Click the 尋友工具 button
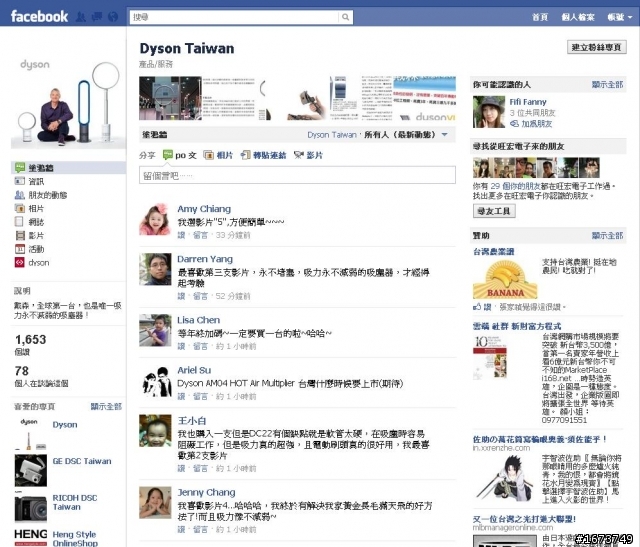 pos(494,211)
